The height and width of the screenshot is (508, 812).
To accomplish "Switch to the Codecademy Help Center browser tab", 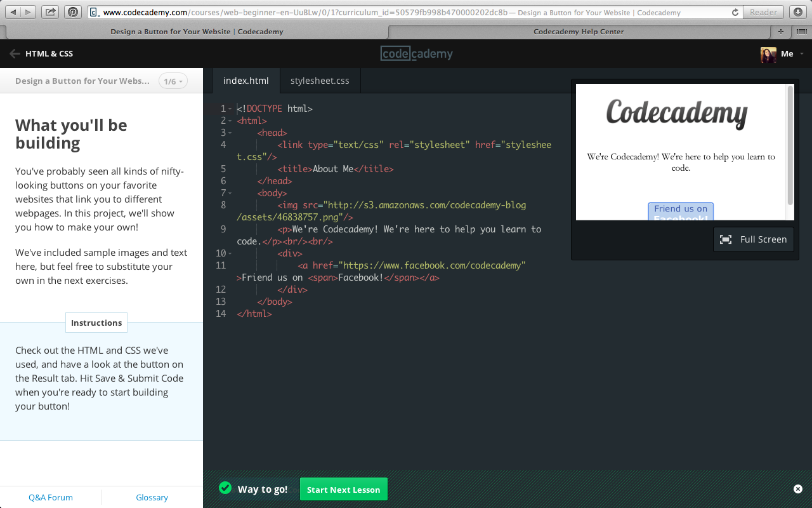I will [x=578, y=31].
